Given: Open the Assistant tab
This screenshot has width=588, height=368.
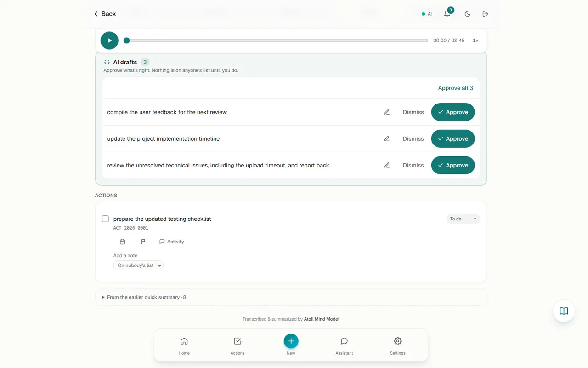Looking at the screenshot, I should click(344, 346).
